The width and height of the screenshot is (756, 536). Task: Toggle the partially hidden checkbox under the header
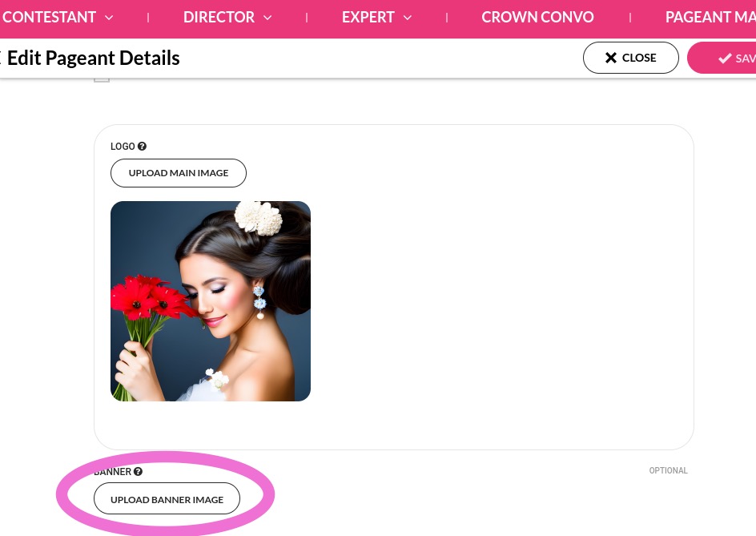coord(102,79)
